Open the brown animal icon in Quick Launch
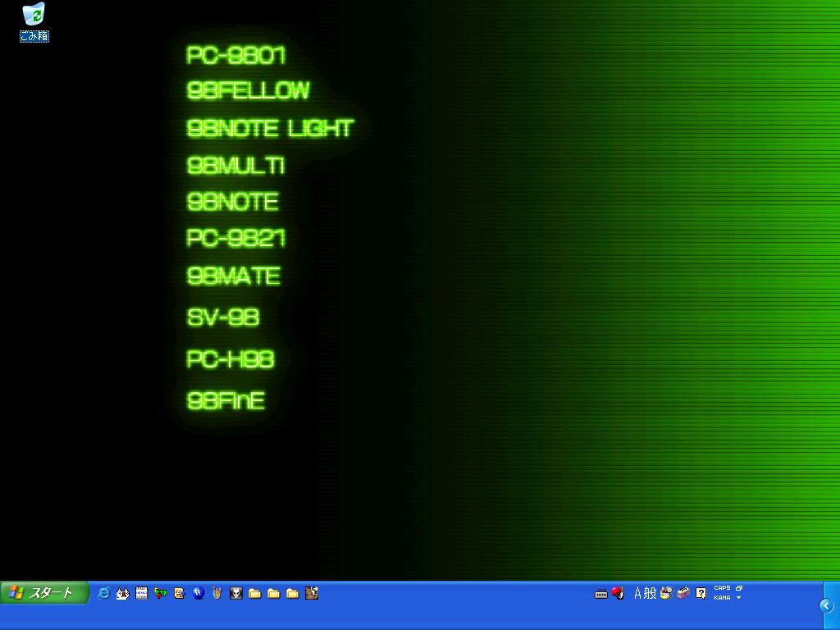Viewport: 840px width, 630px height. 311,593
